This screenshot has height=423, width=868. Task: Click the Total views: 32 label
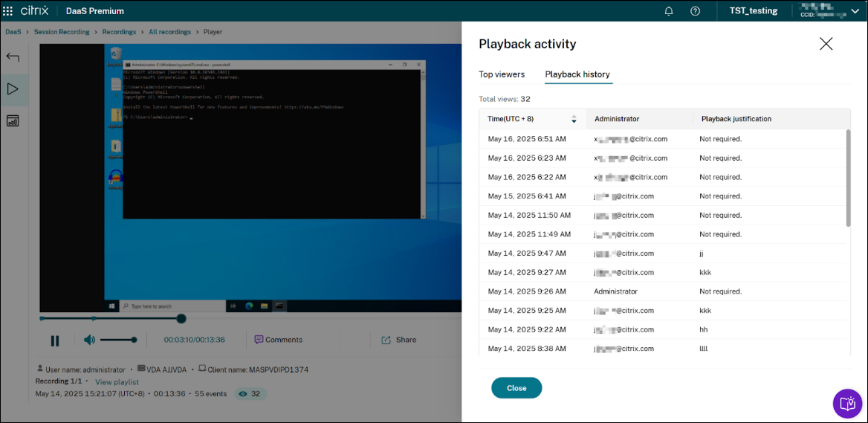tap(505, 99)
